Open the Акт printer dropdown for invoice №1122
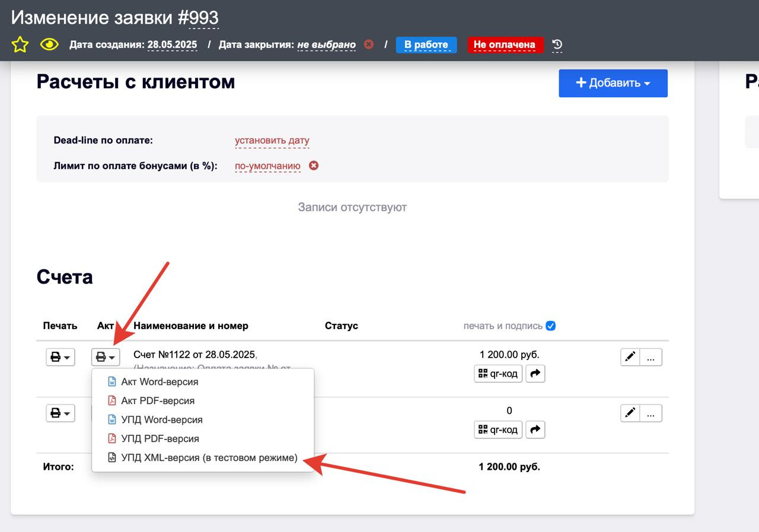The width and height of the screenshot is (759, 532). tap(106, 357)
